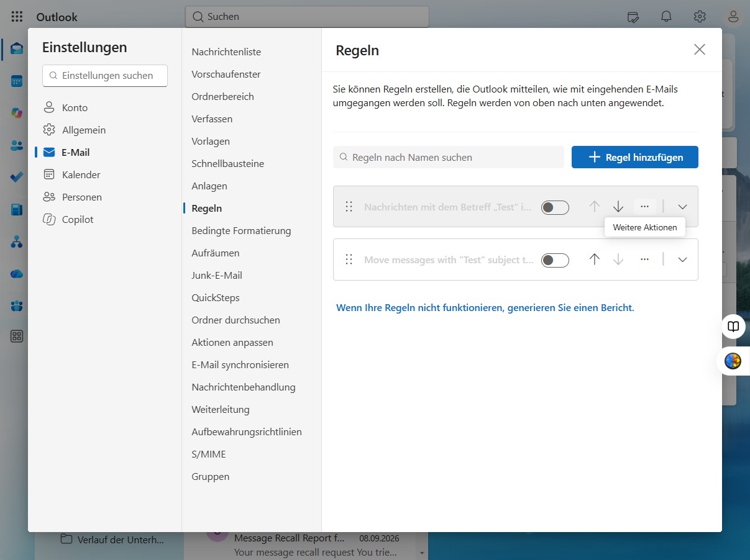
Task: Click the book icon on the right edge
Action: 733,327
